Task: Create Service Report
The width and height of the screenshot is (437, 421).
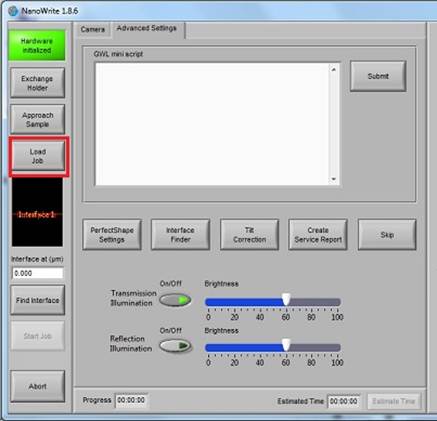Action: coord(318,235)
